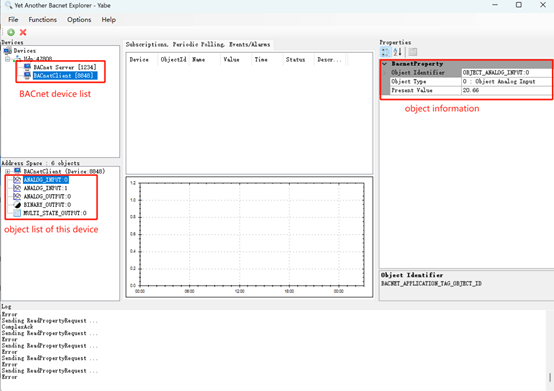Select the BINARY_OUTPUT:0 object

point(47,205)
